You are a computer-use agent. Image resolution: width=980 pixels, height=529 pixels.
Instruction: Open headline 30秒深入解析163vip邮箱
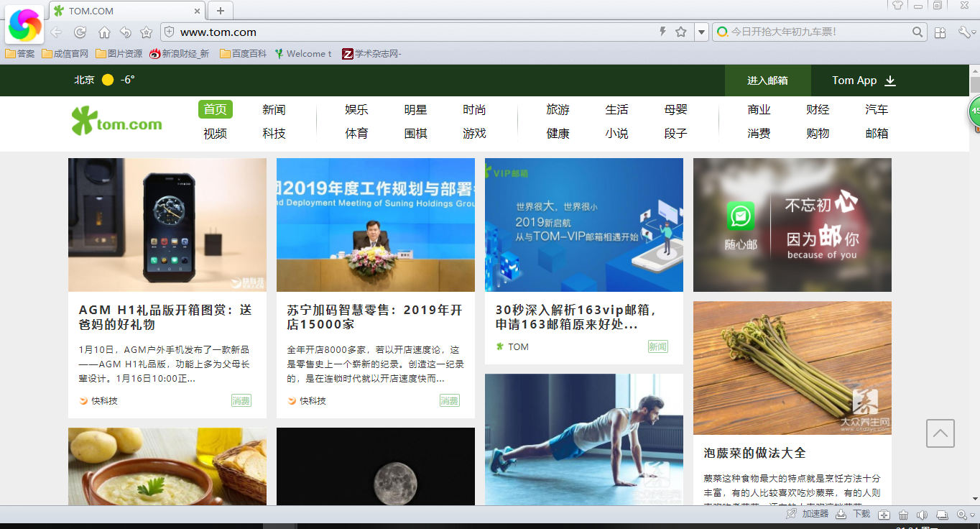576,317
